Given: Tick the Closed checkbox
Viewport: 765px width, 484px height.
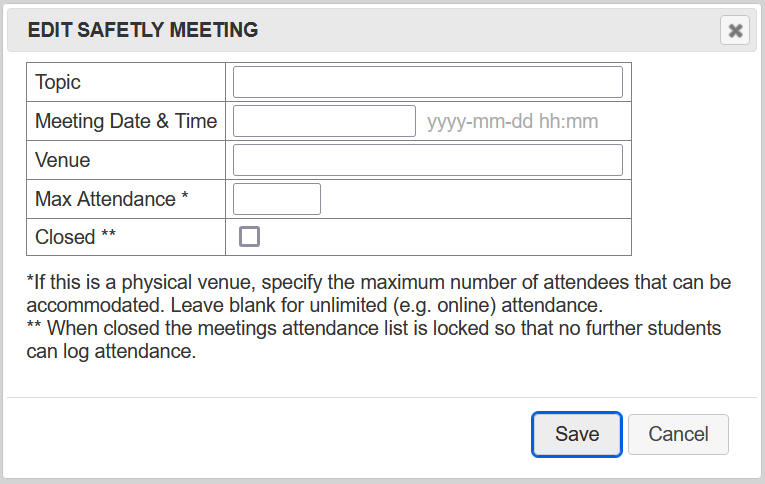Looking at the screenshot, I should click(x=249, y=237).
